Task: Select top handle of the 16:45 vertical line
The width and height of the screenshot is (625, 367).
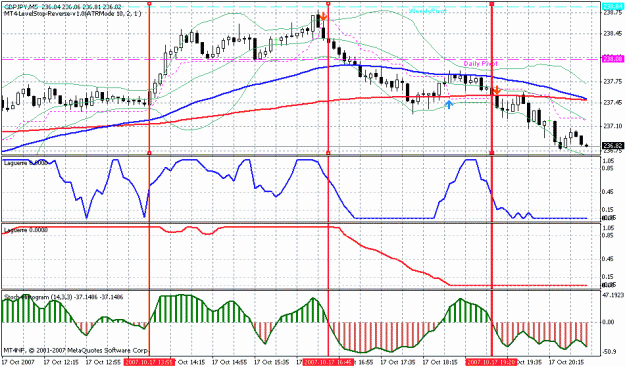Action: click(328, 3)
